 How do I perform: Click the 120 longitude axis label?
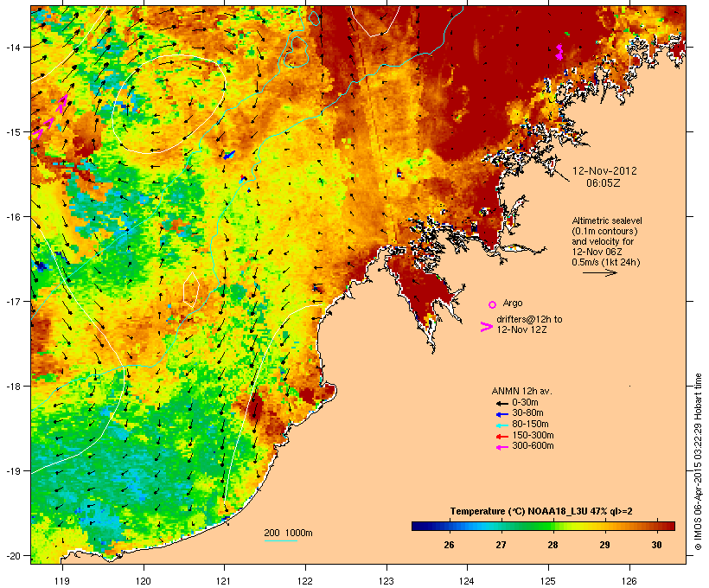[x=144, y=581]
